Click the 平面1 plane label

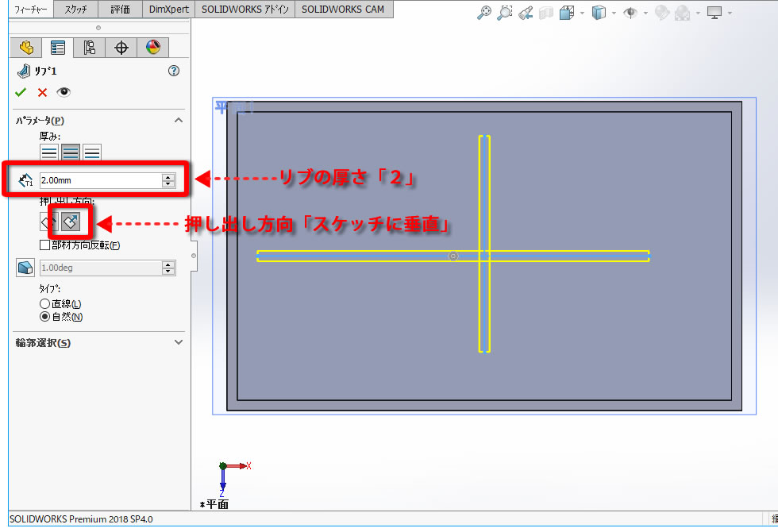pos(233,106)
